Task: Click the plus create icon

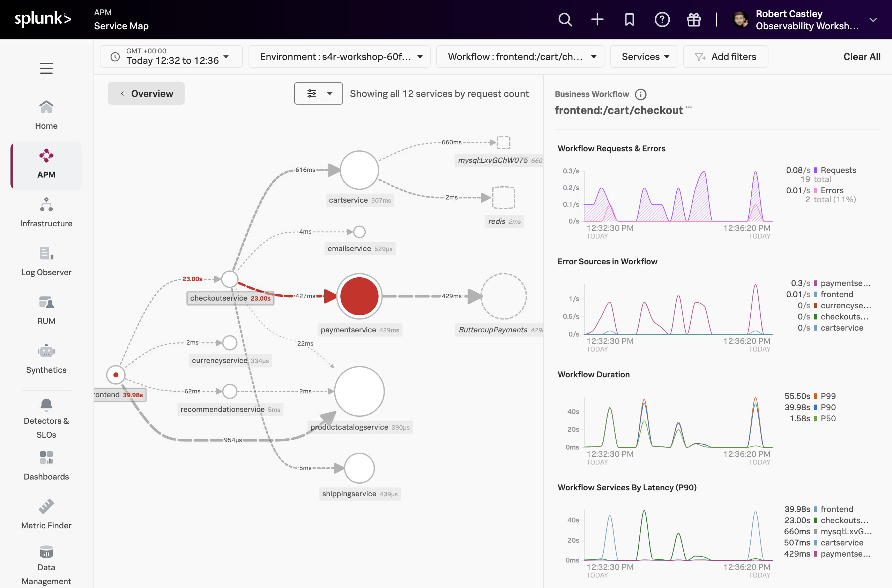Action: pos(597,20)
